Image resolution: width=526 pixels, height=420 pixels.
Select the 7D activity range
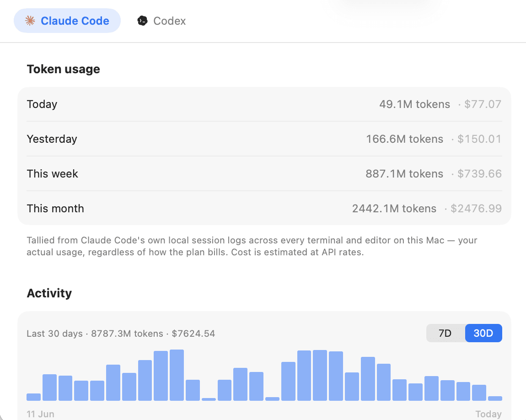pos(445,333)
